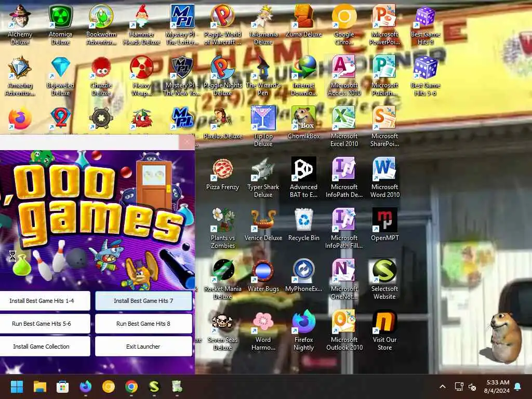The image size is (532, 399).
Task: Select the Seven Seas Deluxe icon
Action: (222, 330)
